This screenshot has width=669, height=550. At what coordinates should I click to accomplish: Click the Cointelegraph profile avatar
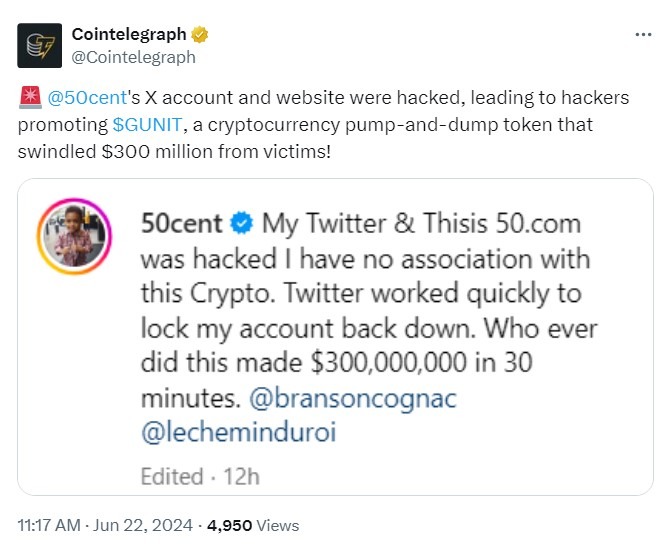(39, 46)
